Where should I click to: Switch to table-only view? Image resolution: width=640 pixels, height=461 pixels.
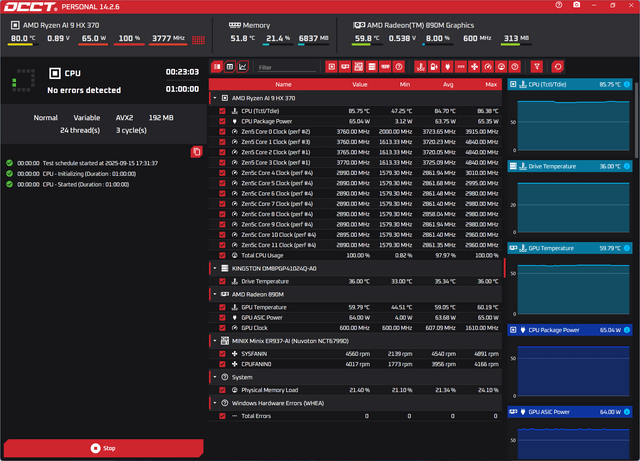coord(230,67)
